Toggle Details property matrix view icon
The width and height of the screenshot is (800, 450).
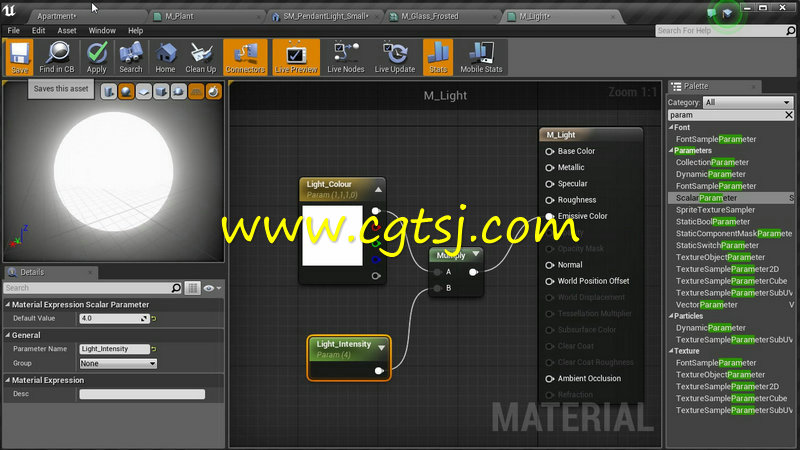click(192, 288)
